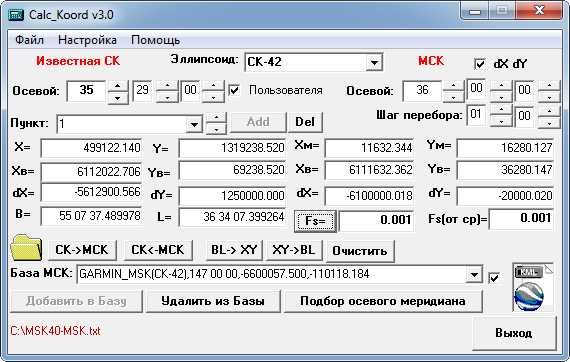Click the Очистить button
This screenshot has height=362, width=570.
pos(360,251)
